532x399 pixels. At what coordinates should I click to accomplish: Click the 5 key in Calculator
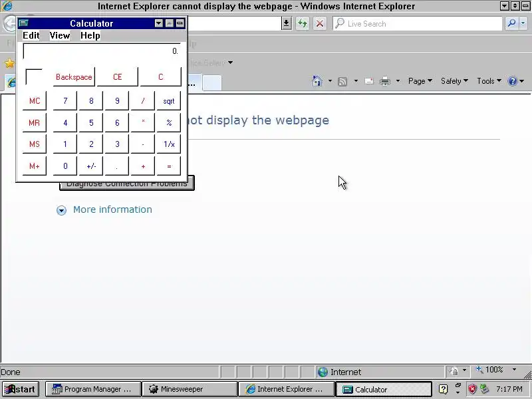coord(91,122)
